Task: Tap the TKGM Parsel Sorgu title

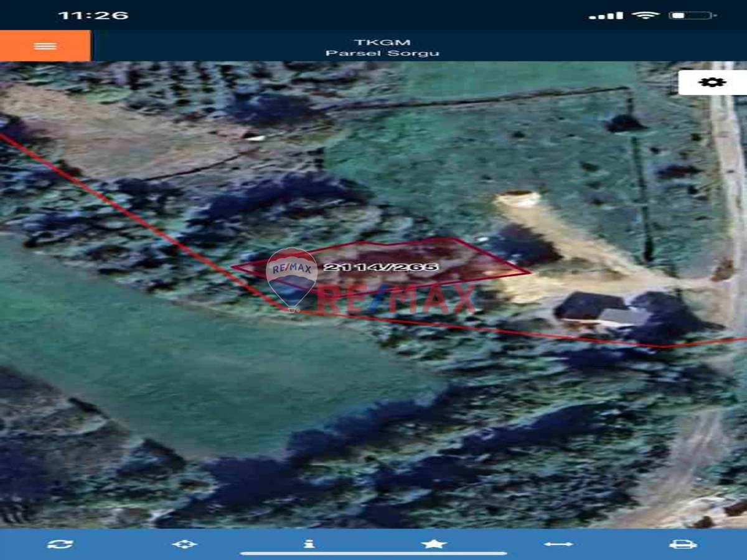Action: pyautogui.click(x=382, y=47)
